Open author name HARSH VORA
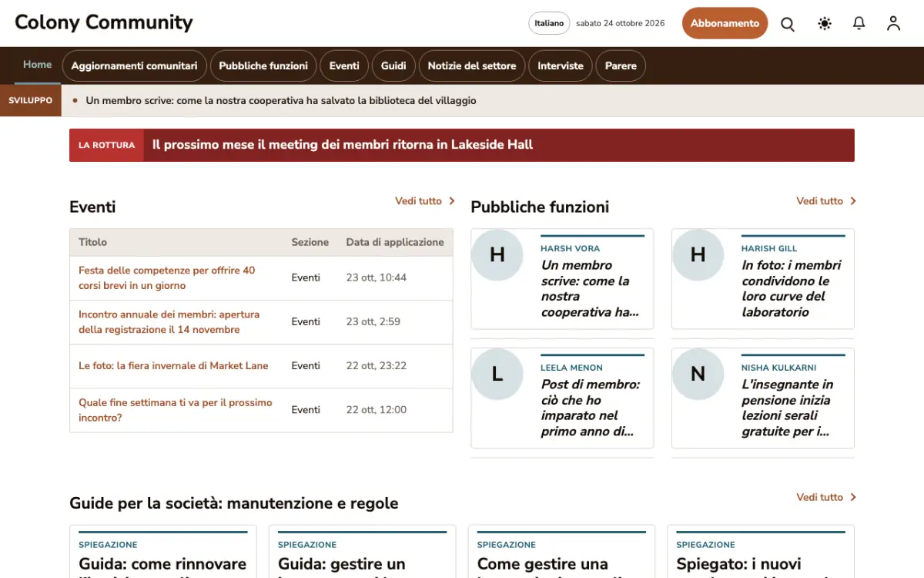This screenshot has width=924, height=578. point(571,249)
